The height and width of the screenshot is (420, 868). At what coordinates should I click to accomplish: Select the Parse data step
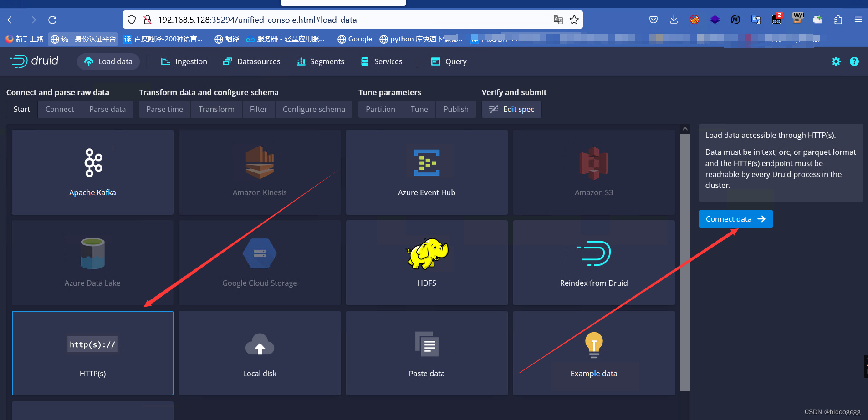tap(107, 109)
